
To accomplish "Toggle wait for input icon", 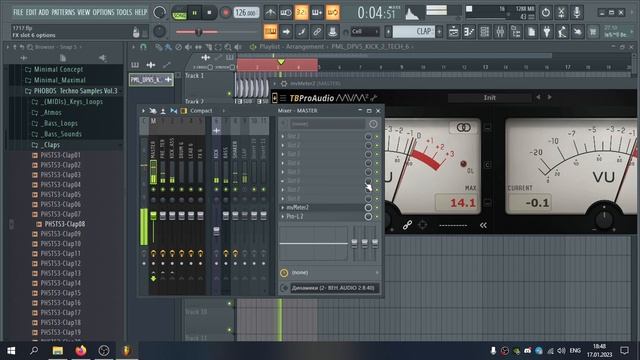I will coord(286,13).
